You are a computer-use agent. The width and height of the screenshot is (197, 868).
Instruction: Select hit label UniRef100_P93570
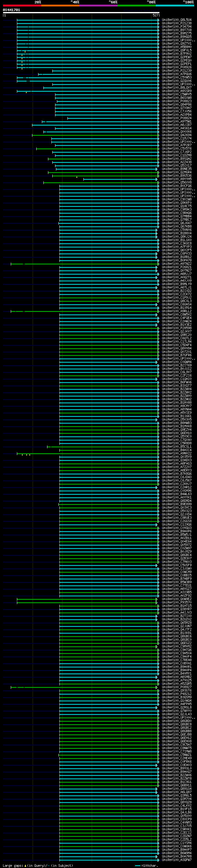[x=177, y=603]
